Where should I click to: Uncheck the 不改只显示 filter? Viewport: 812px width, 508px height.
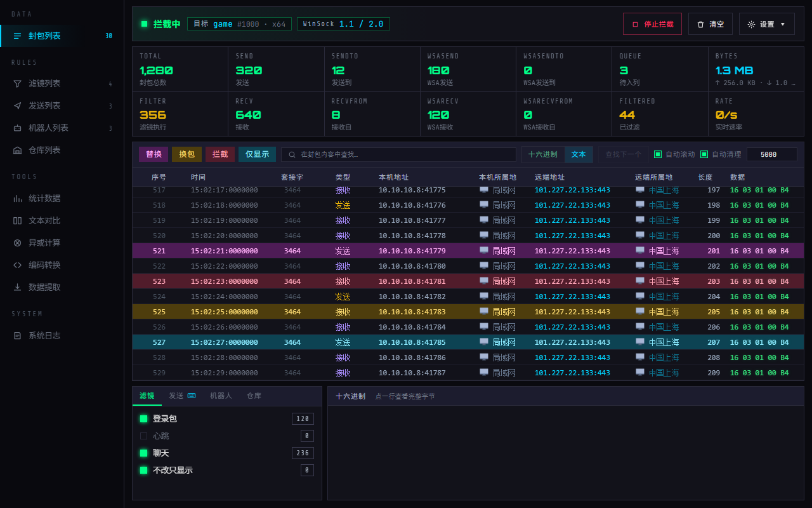tap(143, 470)
